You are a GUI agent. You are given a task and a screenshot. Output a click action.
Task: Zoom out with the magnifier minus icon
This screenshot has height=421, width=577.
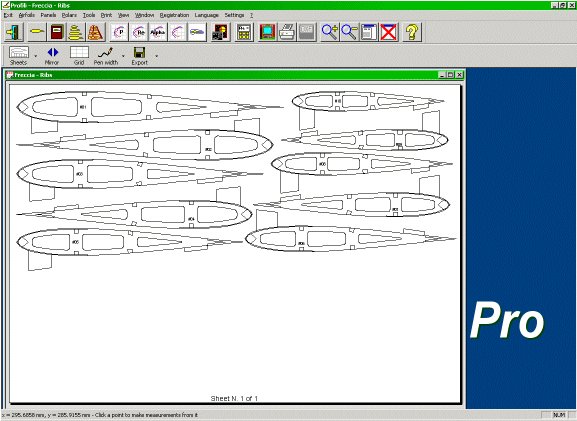coord(349,32)
